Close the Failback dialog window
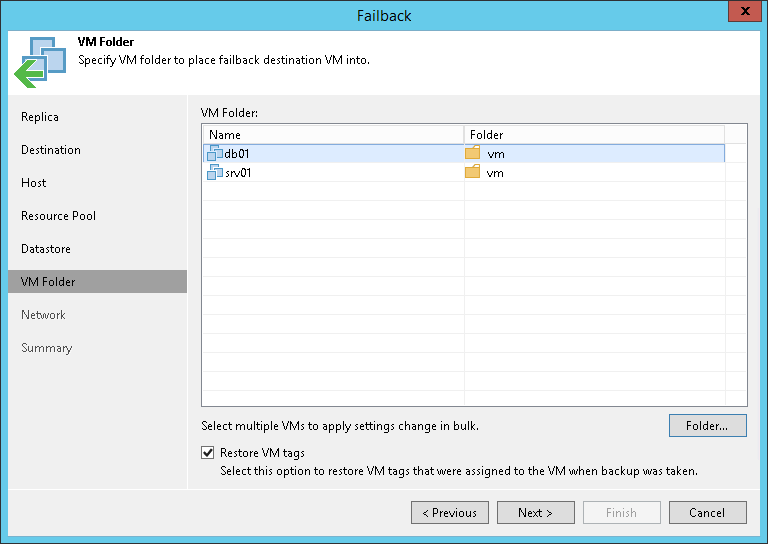Screen dimensions: 768x544 pos(741,13)
